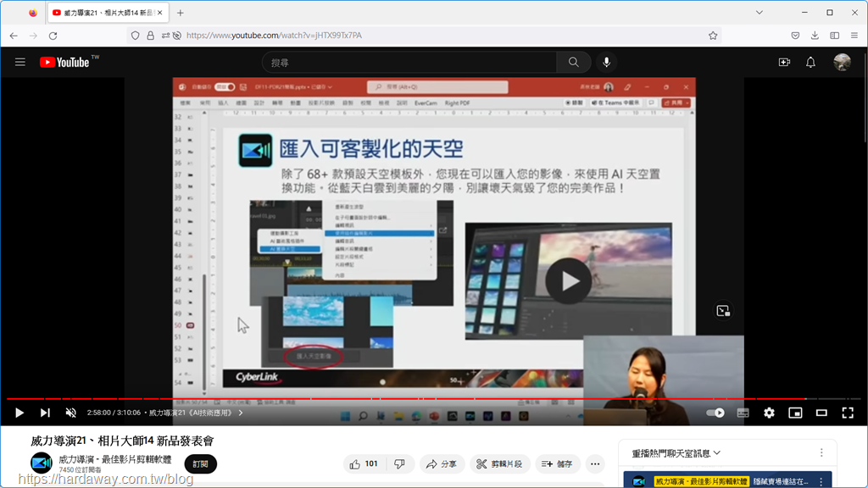Open Firefox application menu
This screenshot has height=488, width=868.
[x=854, y=36]
